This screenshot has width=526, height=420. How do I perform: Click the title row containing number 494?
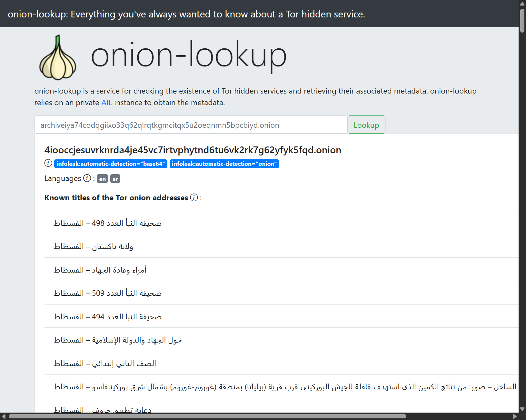click(281, 316)
